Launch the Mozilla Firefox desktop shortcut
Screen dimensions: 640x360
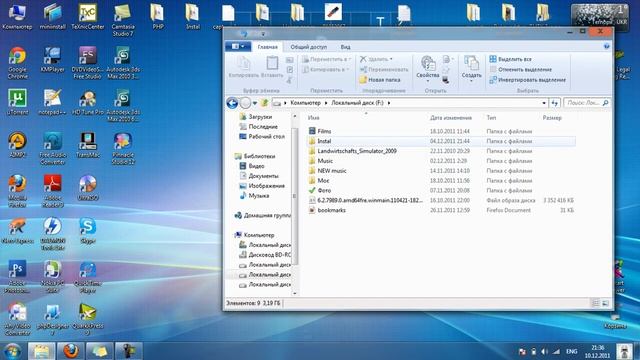pyautogui.click(x=17, y=191)
